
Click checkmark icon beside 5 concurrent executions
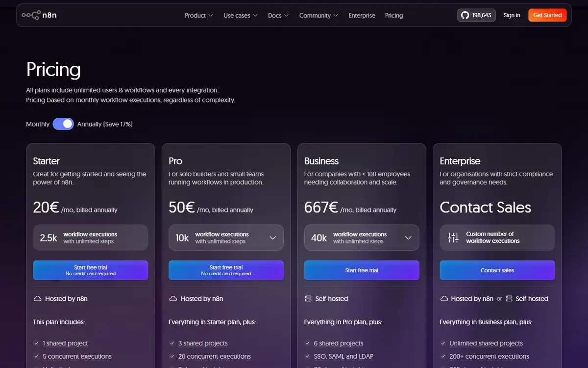(36, 356)
